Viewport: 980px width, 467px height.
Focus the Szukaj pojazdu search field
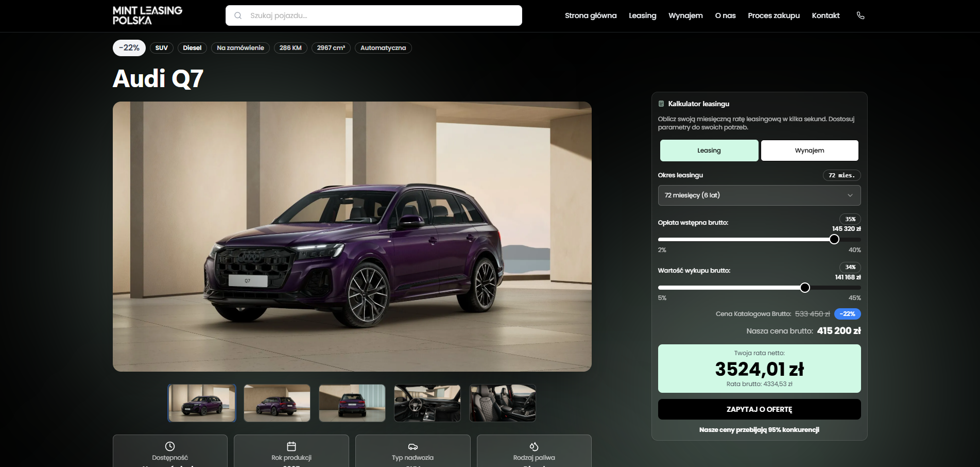tap(374, 15)
